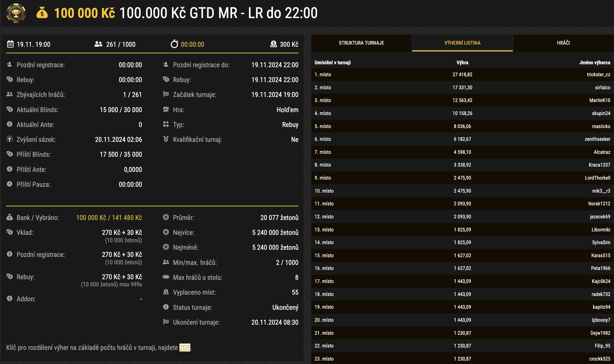614x364 pixels.
Task: Click the golden trophy icon in the header
Action: [16, 12]
